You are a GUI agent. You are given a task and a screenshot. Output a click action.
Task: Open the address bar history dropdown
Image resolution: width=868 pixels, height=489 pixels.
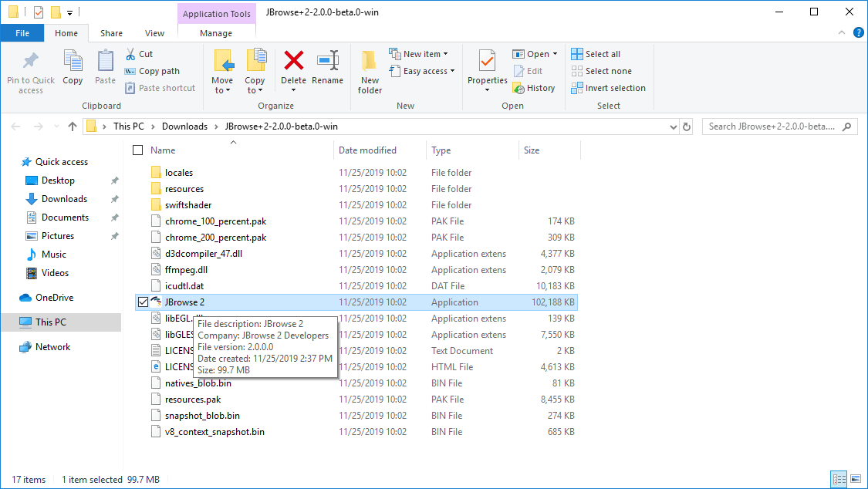673,126
